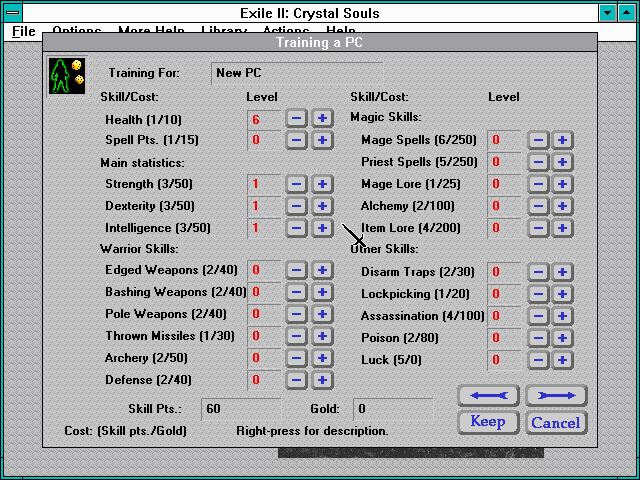Subtract a Lockpicking level
Screen dimensions: 640x480
point(538,294)
